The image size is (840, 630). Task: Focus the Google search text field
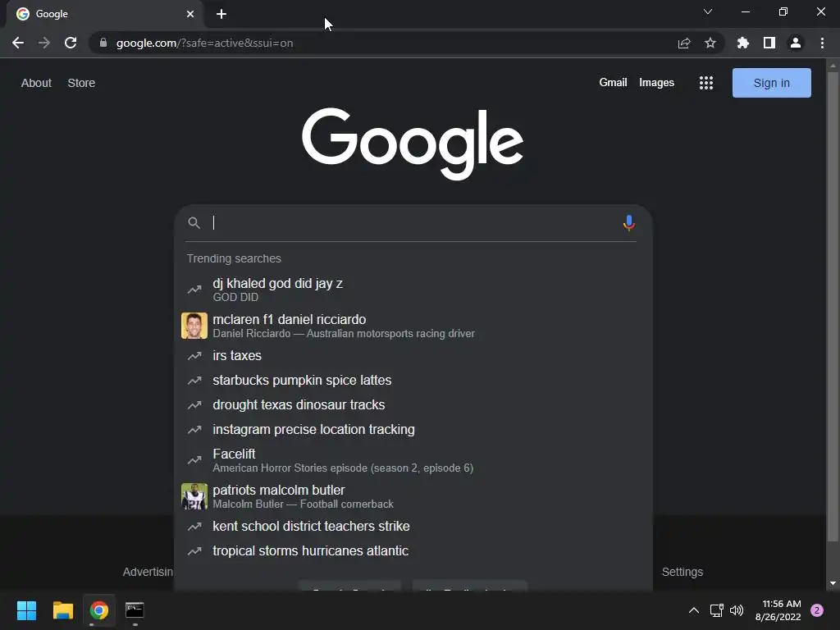413,223
